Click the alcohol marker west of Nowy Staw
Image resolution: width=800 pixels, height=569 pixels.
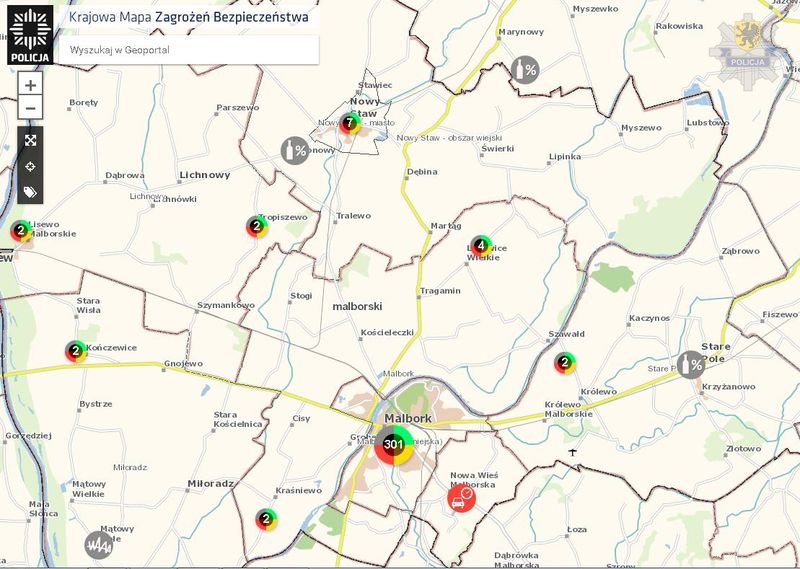click(x=293, y=151)
